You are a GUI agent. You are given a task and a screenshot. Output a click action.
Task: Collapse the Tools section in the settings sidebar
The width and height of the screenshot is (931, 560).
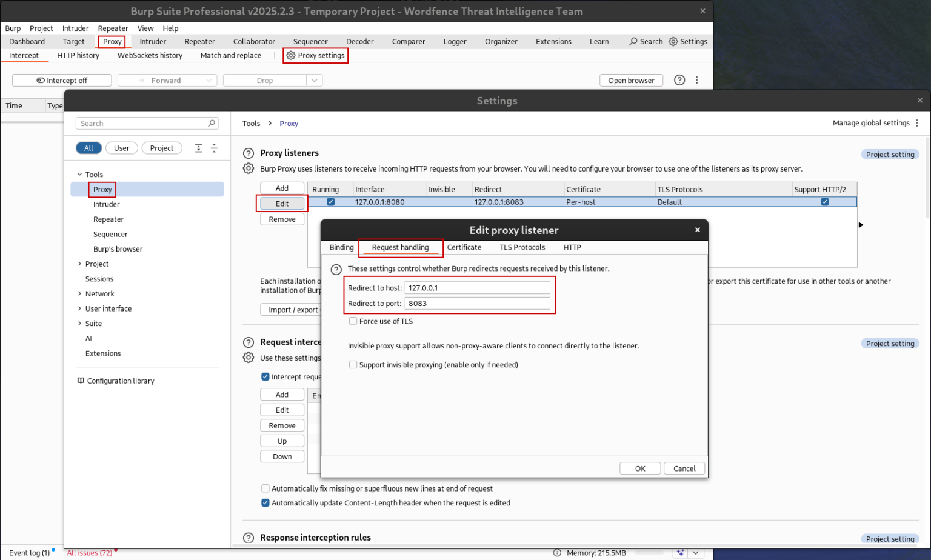tap(78, 175)
